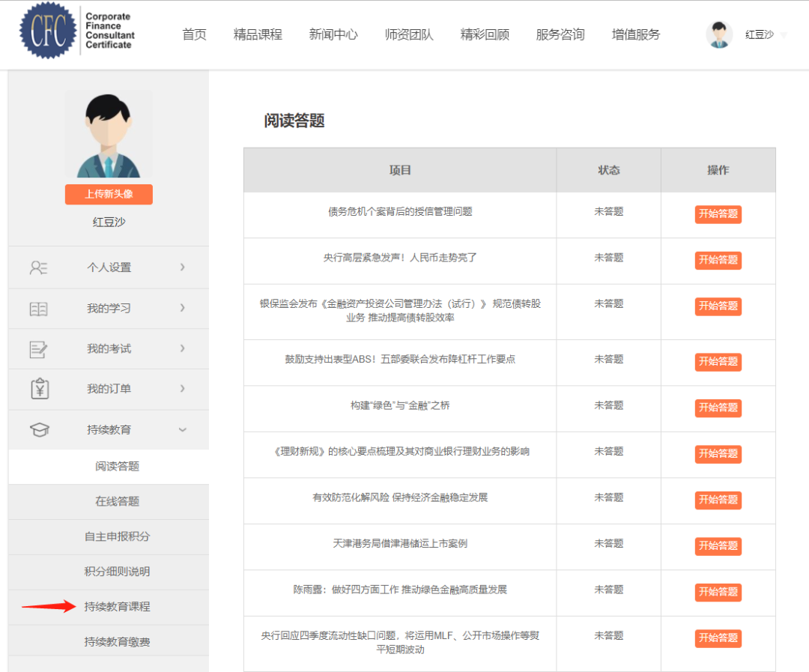Click the 状态 column header

coord(609,170)
